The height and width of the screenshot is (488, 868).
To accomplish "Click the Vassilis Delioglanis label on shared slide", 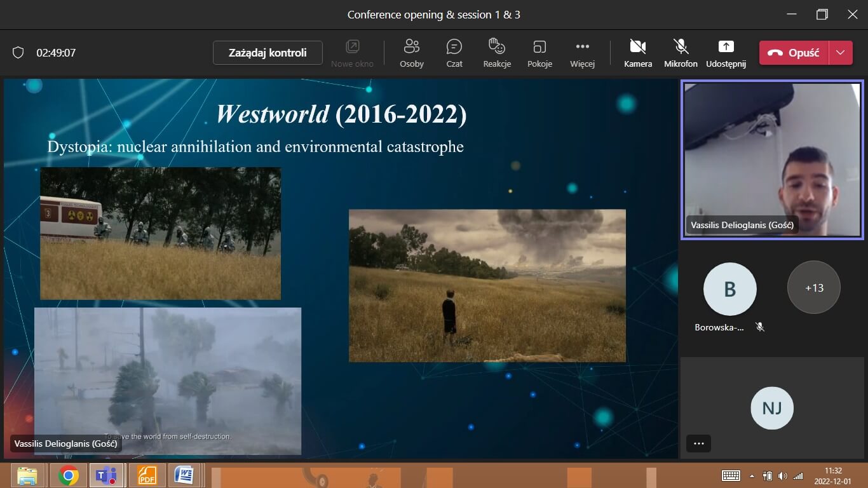I will (x=65, y=444).
